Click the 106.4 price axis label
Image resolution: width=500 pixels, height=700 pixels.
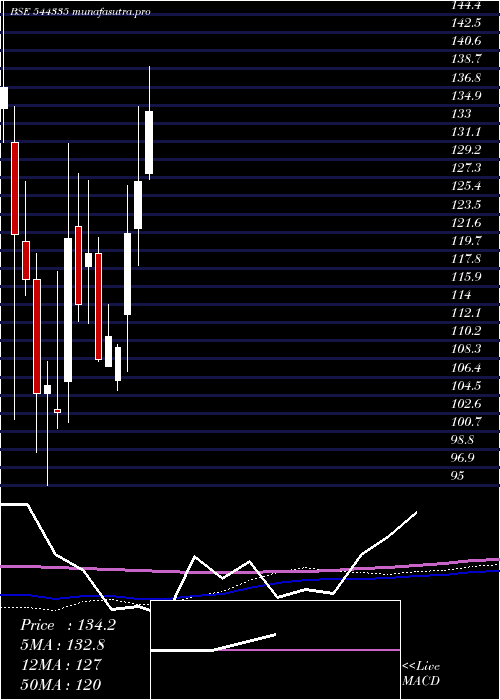click(x=467, y=367)
